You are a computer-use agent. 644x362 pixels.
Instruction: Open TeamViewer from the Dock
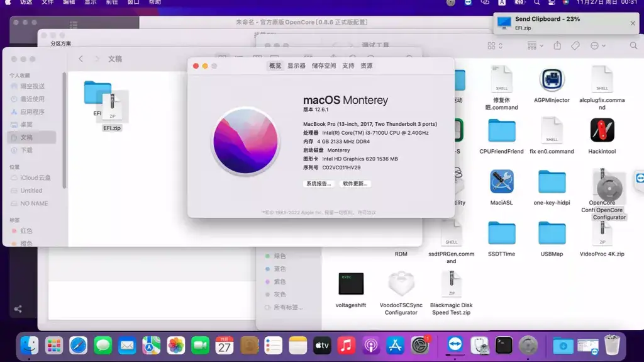455,344
